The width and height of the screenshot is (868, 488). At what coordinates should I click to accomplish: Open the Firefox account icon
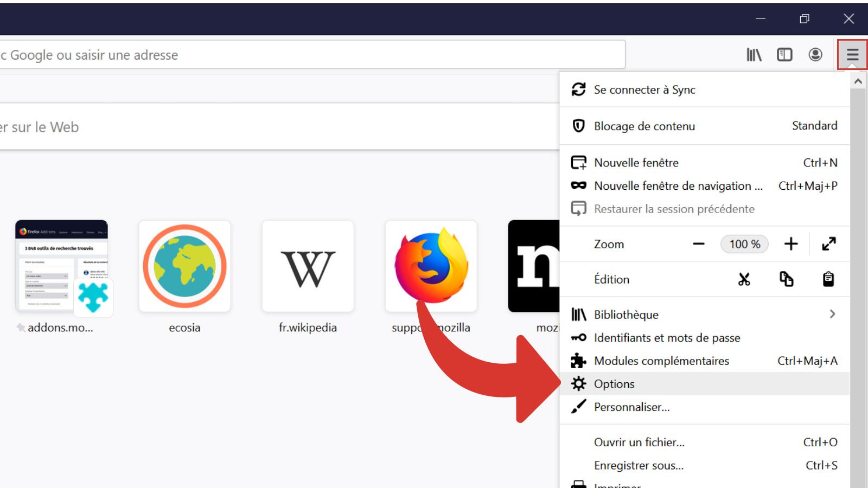pos(815,54)
